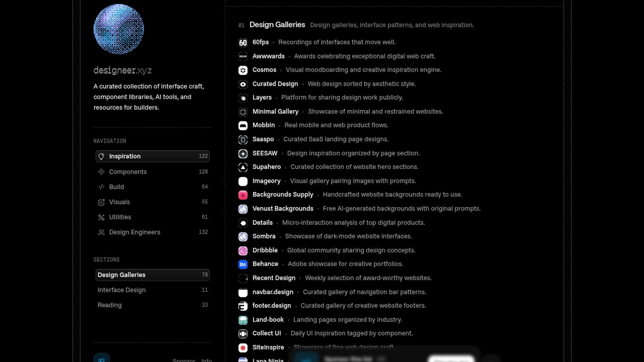Click the Info footer link
Screen dimensions: 644x362
[206, 360]
